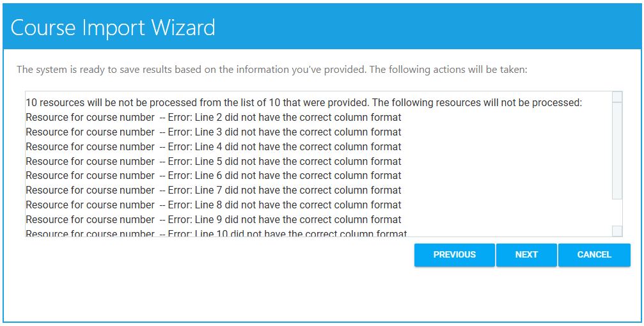Click the blank area right of the Line 6 error
The image size is (644, 326).
(505, 176)
